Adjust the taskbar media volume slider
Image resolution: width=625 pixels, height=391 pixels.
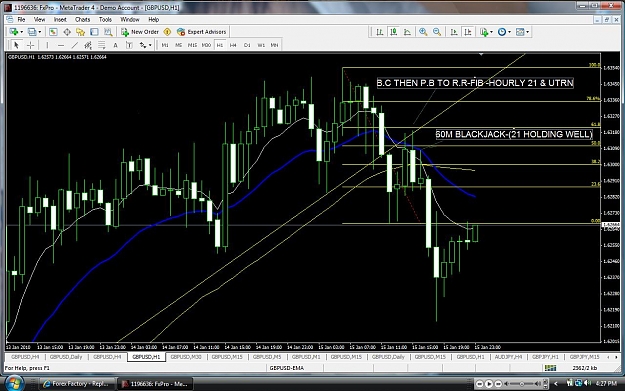522,384
